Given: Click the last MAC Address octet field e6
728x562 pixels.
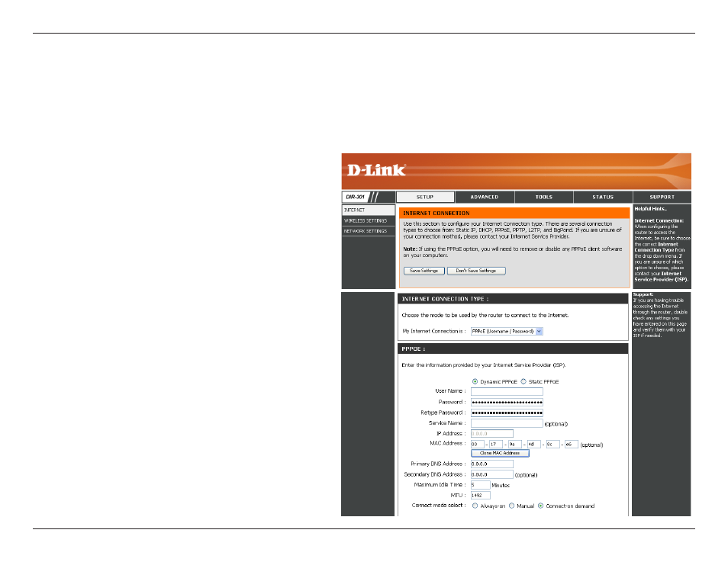Looking at the screenshot, I should [x=571, y=444].
